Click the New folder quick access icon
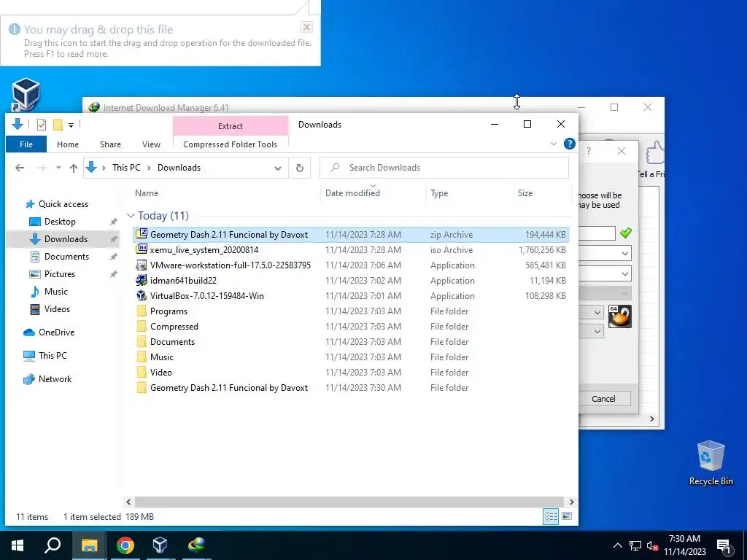 58,125
